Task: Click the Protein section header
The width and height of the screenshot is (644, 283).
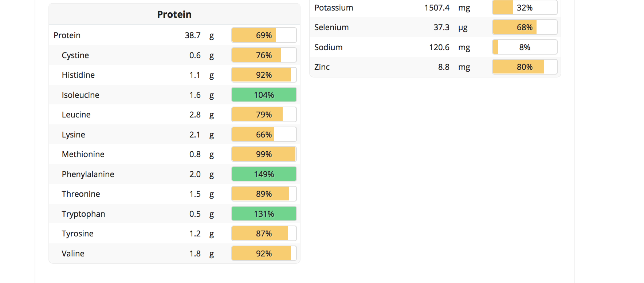Action: (x=174, y=15)
